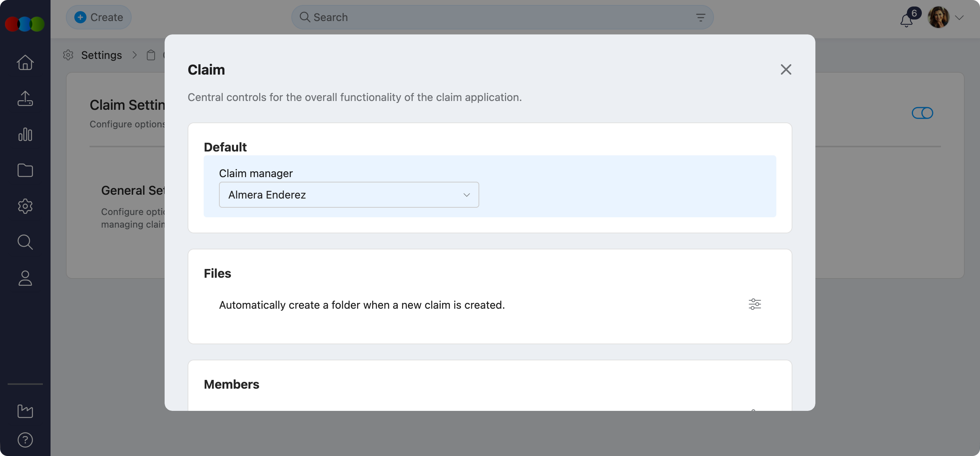
Task: Open Settings via the sidebar gear icon
Action: tap(24, 206)
